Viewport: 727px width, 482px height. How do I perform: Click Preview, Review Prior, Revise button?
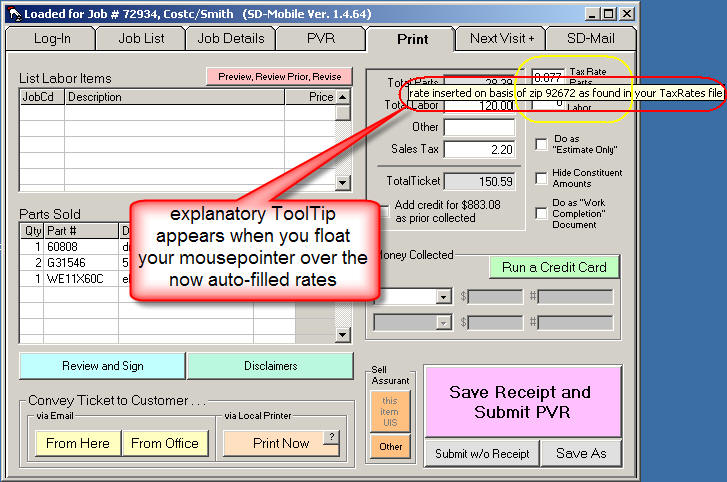(279, 76)
